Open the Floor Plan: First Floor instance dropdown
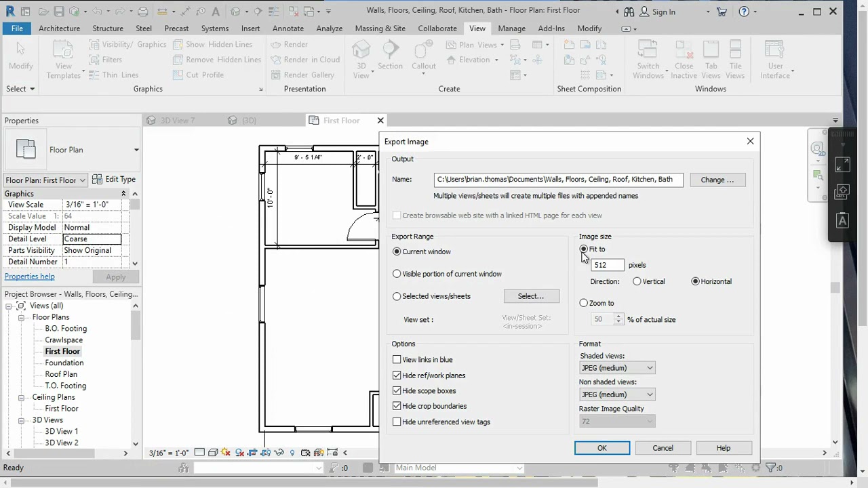The image size is (868, 488). [46, 180]
